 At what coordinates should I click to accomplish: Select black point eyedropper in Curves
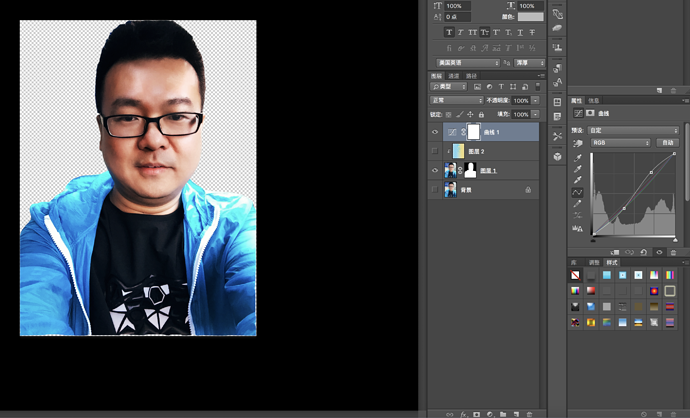tap(578, 158)
